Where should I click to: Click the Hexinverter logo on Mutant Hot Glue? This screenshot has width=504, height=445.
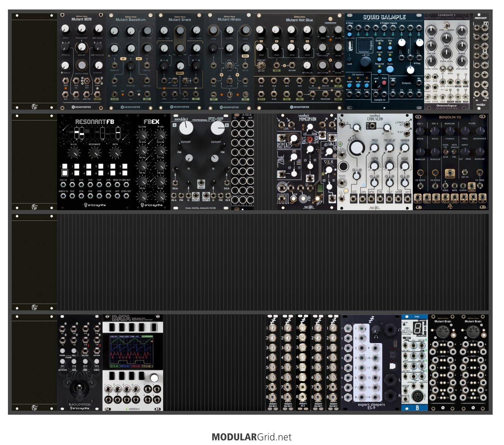click(299, 107)
